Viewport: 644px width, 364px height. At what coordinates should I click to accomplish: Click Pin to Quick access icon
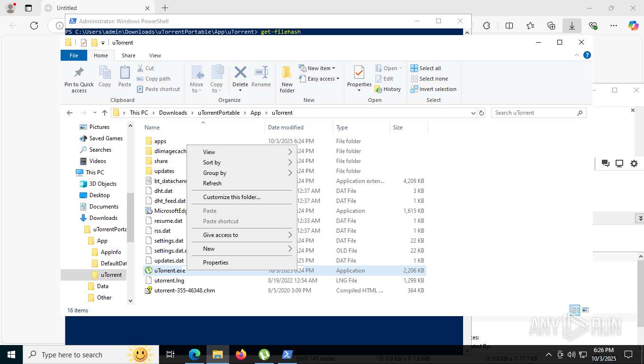pyautogui.click(x=79, y=73)
